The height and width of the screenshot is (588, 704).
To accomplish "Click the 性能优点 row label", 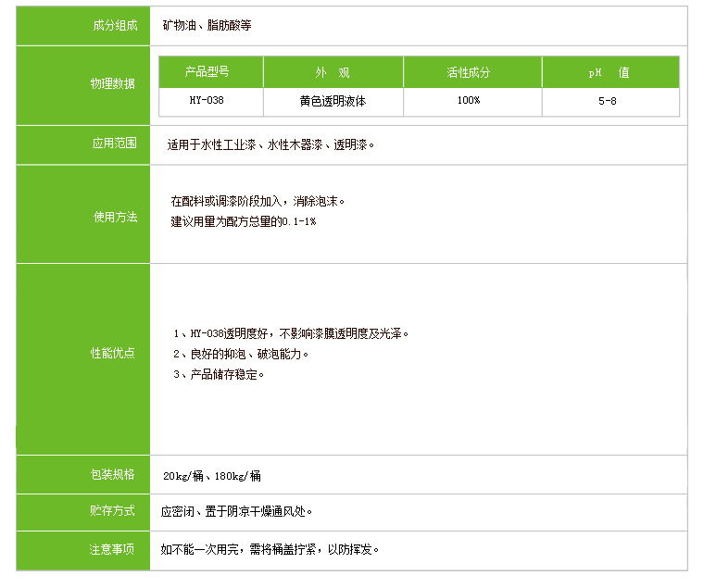I will tap(112, 353).
